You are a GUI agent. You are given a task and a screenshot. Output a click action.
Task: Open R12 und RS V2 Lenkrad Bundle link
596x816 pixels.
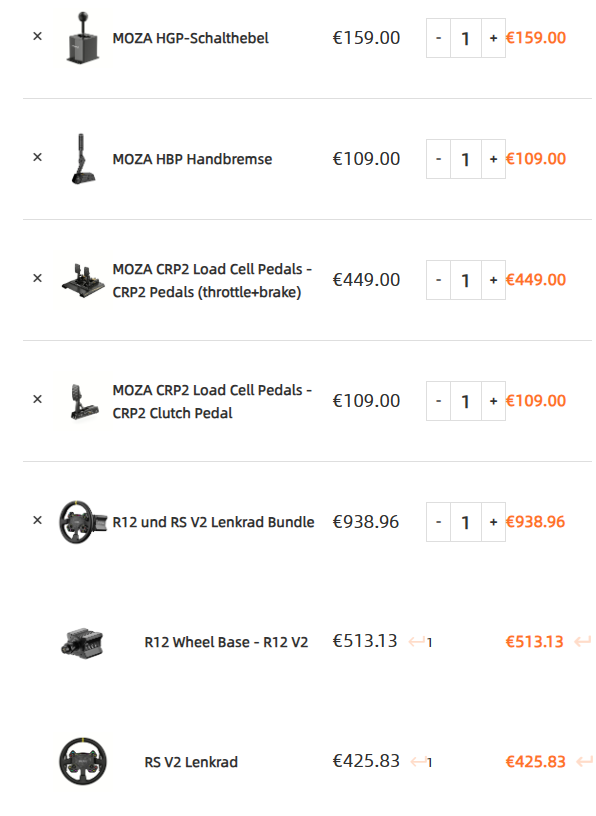pos(213,522)
